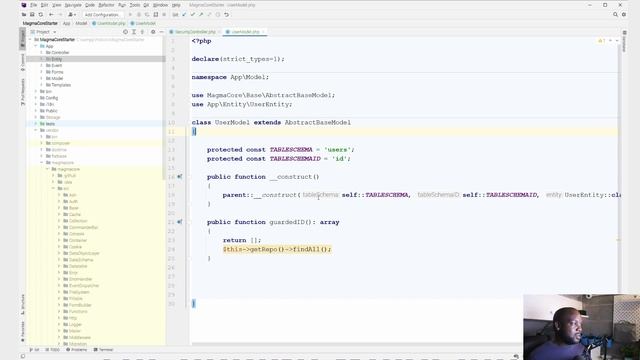Open the Tools menu

pyautogui.click(x=135, y=5)
